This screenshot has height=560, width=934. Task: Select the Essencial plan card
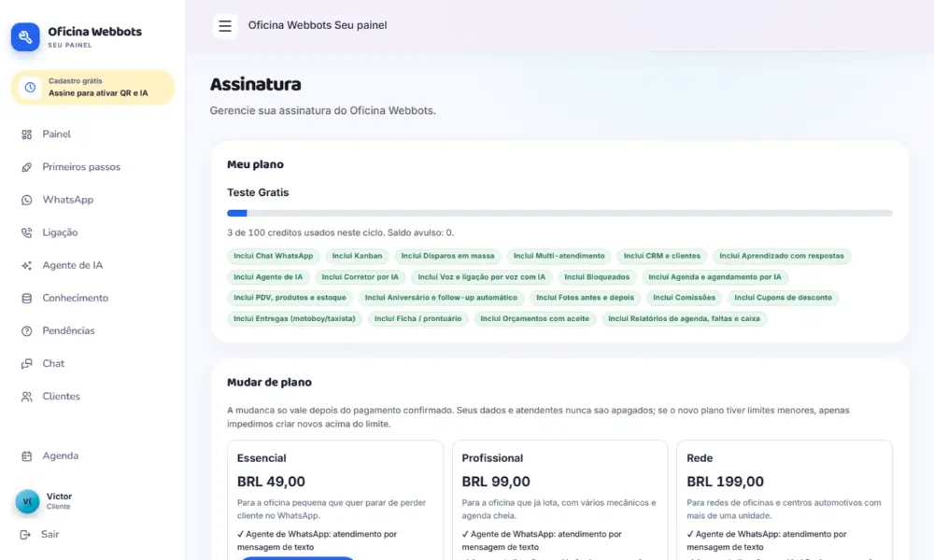[334, 500]
